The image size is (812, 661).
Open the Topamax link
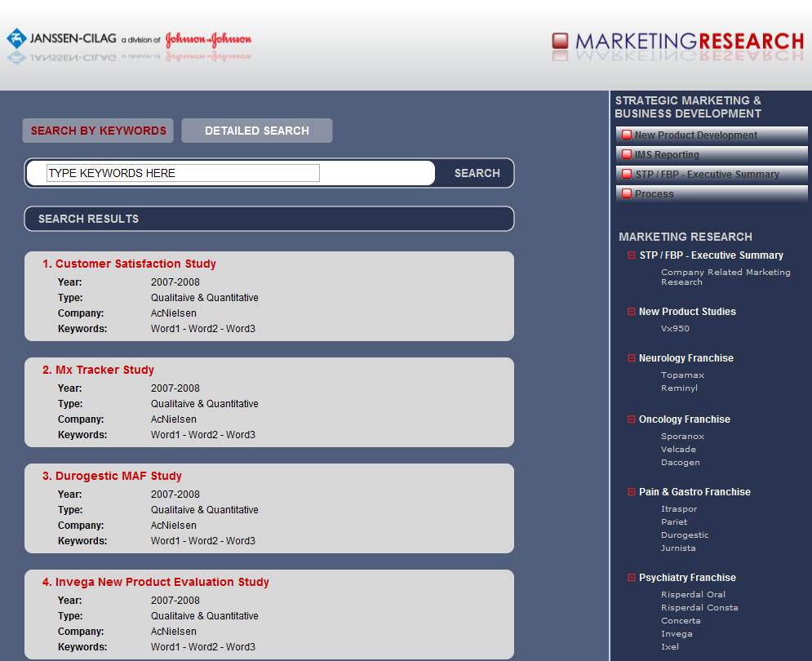point(682,375)
